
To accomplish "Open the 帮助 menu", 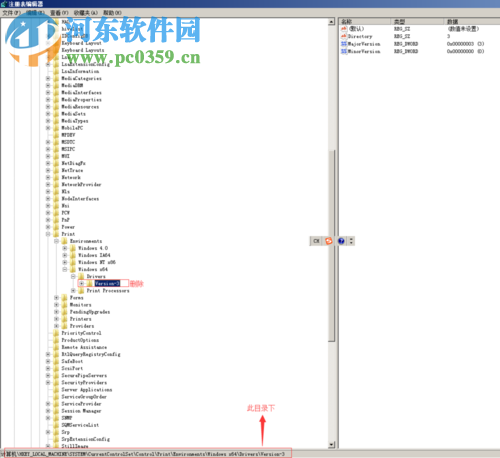I will click(112, 13).
